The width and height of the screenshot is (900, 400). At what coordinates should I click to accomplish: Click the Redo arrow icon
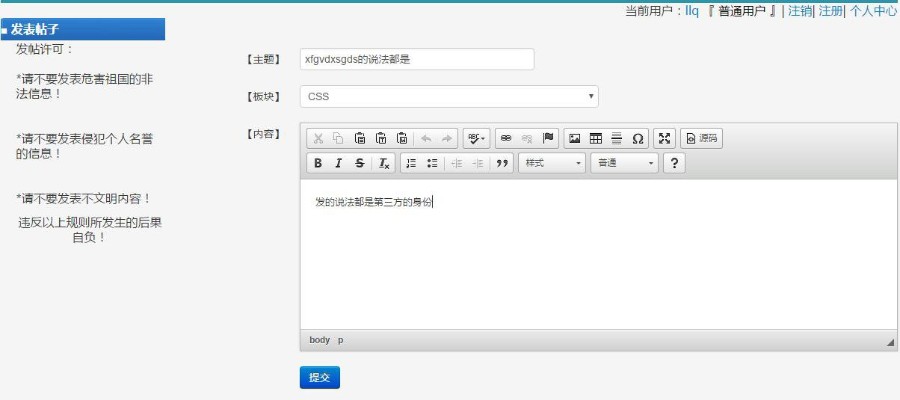[x=447, y=138]
